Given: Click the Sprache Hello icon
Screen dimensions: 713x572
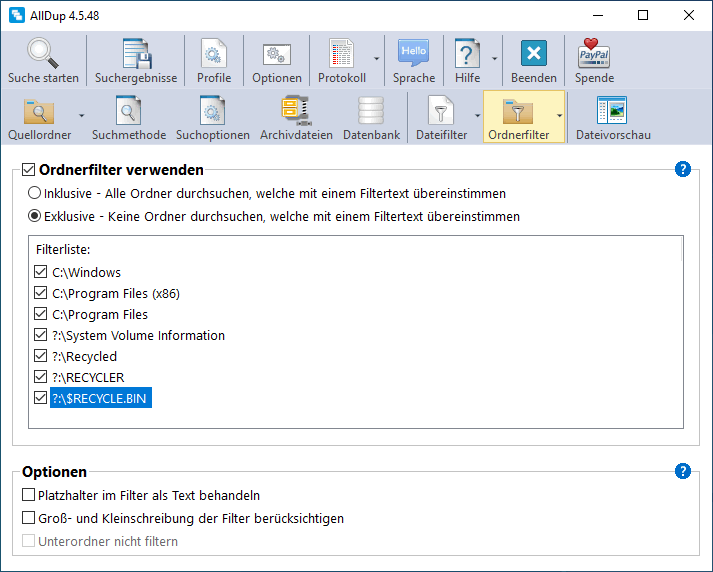Looking at the screenshot, I should pyautogui.click(x=413, y=53).
